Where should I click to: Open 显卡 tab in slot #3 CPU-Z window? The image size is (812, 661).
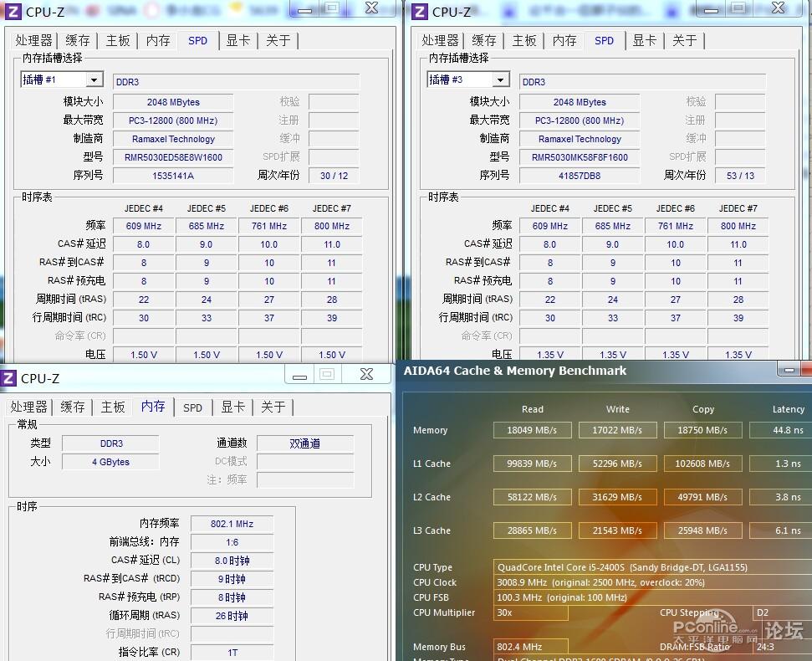[645, 40]
